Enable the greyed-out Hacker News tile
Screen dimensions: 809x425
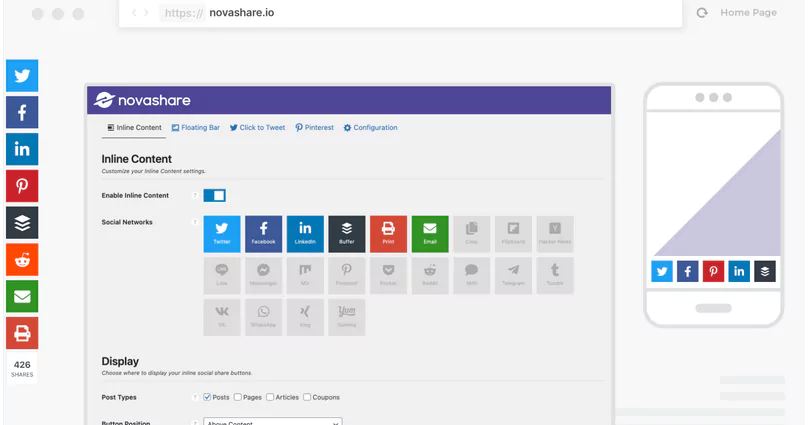coord(555,234)
